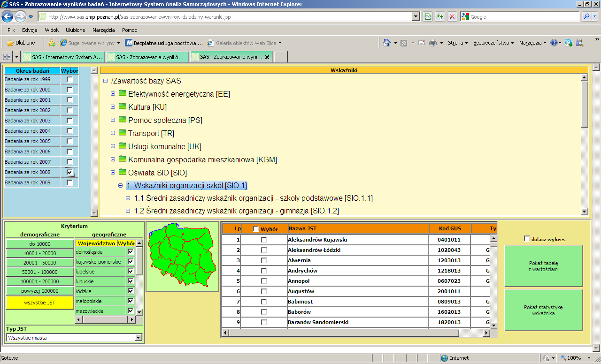The width and height of the screenshot is (601, 364).
Task: Expand the Efektywność energetyczna [EE] node
Action: click(x=113, y=93)
